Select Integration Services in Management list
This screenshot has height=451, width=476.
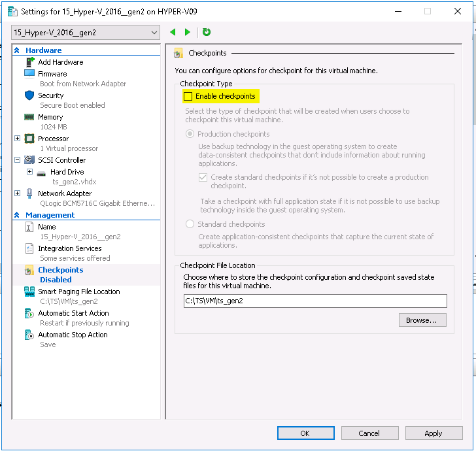click(69, 248)
